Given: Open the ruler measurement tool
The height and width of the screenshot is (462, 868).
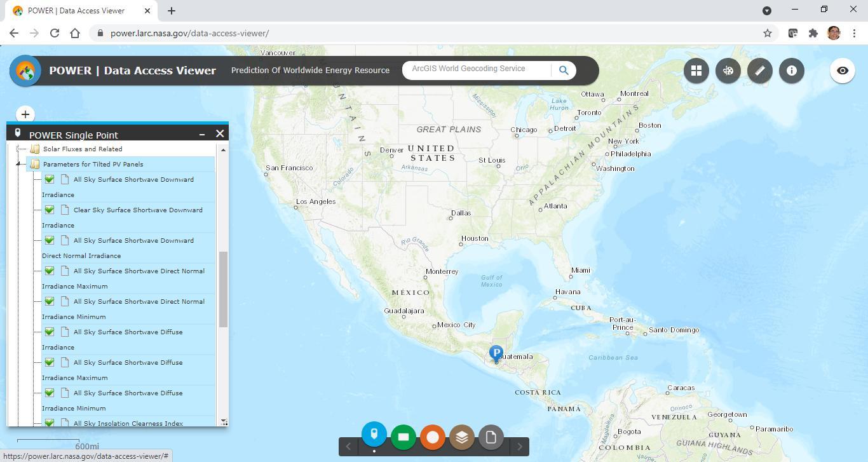Looking at the screenshot, I should (760, 71).
